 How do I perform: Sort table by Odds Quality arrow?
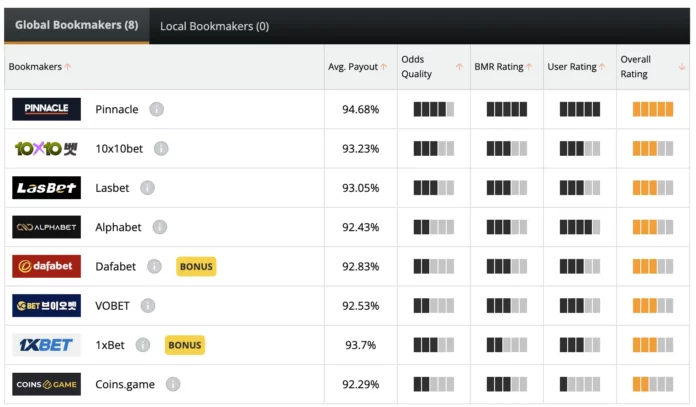click(x=459, y=67)
